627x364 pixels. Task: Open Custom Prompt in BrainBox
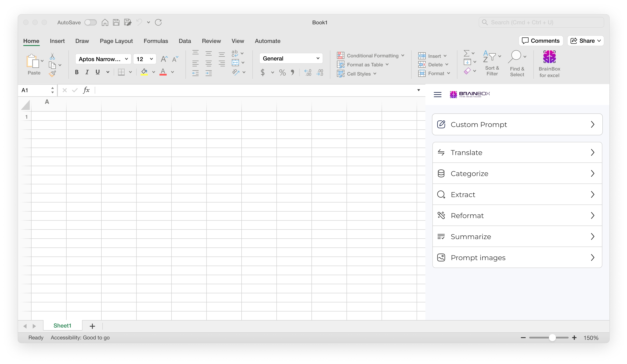coord(517,124)
